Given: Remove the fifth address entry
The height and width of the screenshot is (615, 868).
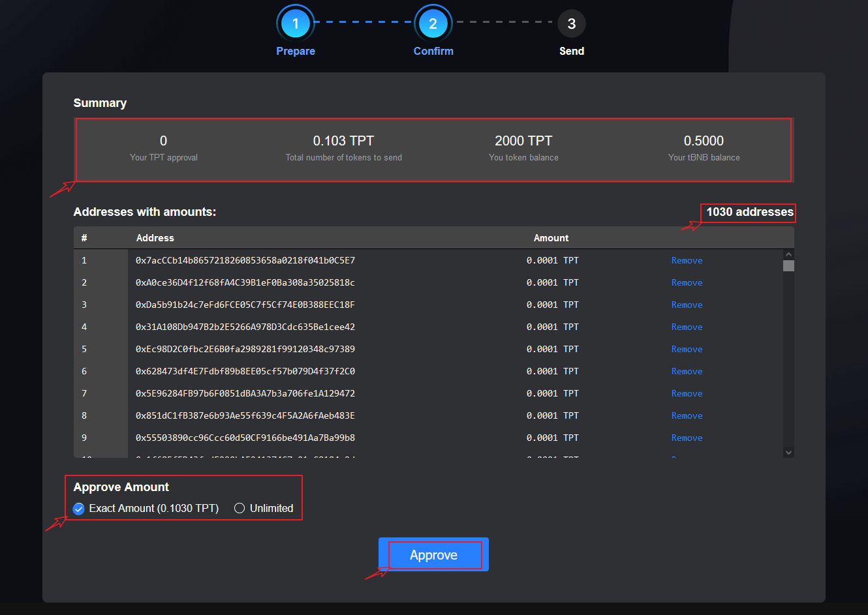Looking at the screenshot, I should [687, 349].
